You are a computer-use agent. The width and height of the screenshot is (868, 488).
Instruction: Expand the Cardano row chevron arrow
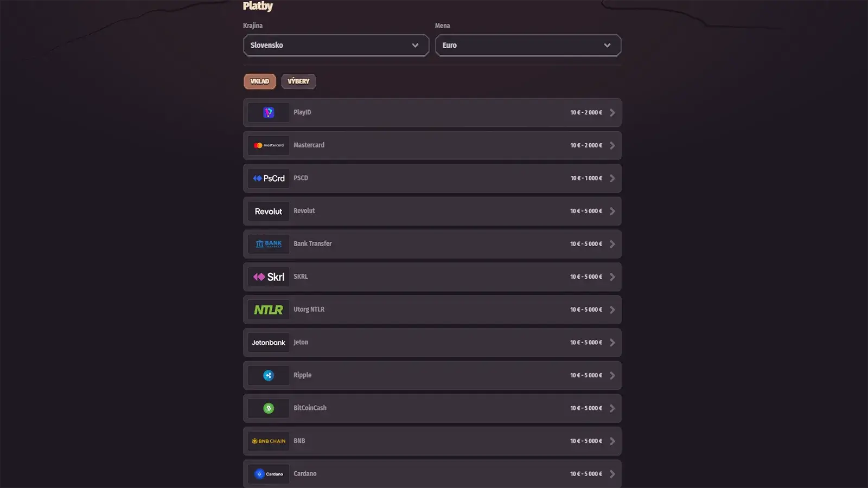point(612,474)
